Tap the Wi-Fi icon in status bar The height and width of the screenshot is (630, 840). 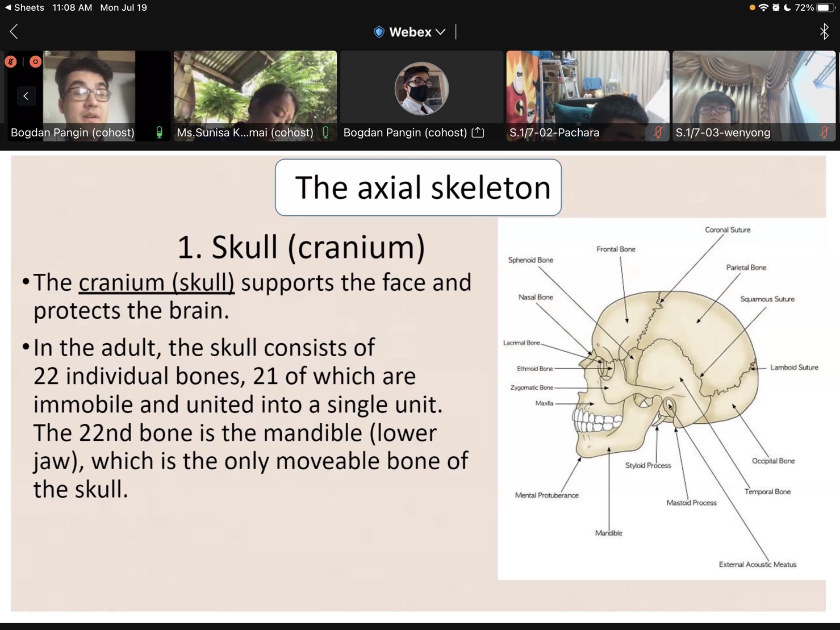764,7
